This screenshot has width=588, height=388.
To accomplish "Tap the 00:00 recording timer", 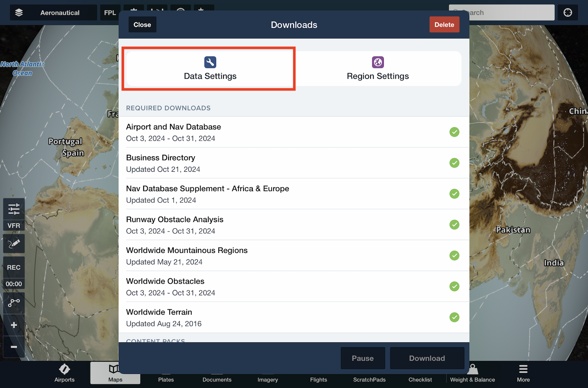I will tap(14, 284).
